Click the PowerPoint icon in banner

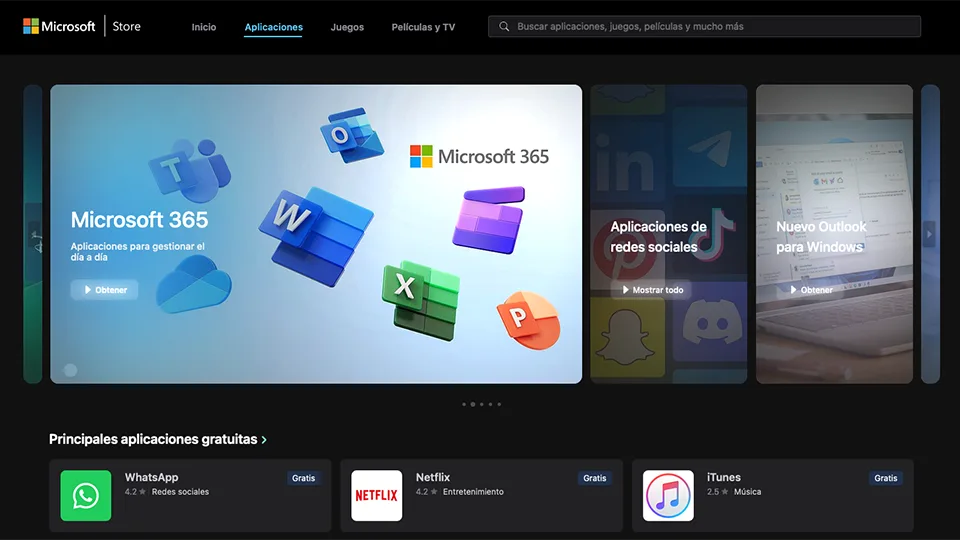529,320
